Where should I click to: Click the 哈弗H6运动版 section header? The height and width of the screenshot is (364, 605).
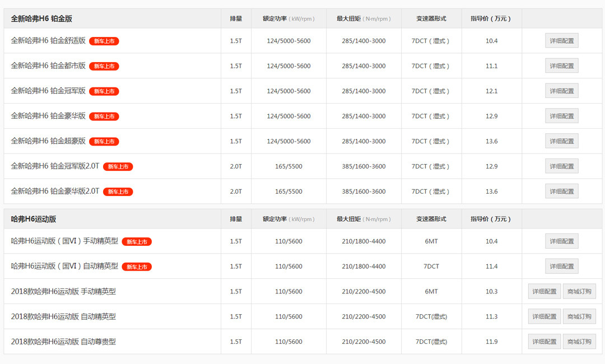tap(34, 219)
